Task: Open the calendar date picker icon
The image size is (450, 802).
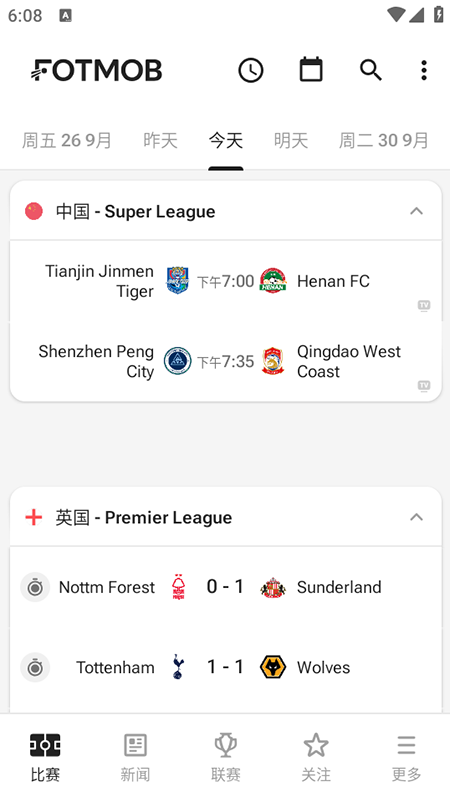Action: point(311,69)
